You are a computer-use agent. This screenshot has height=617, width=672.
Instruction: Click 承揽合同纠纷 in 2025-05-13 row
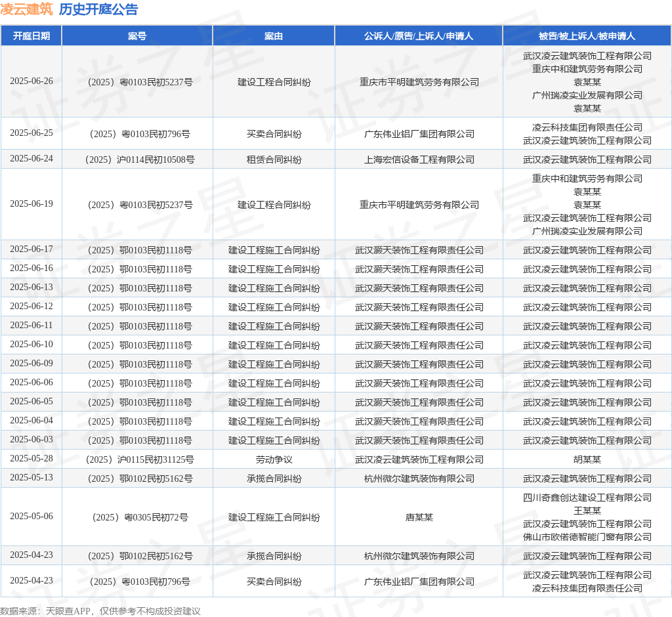point(274,479)
